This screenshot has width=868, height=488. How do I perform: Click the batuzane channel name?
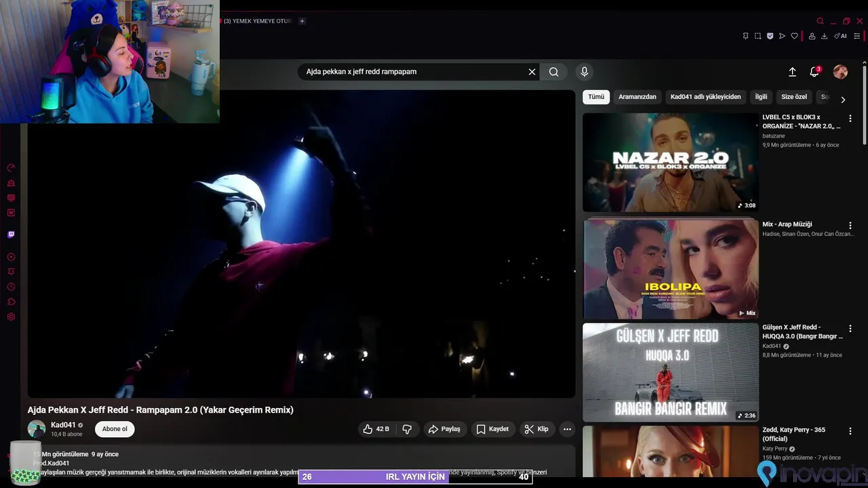click(x=774, y=136)
